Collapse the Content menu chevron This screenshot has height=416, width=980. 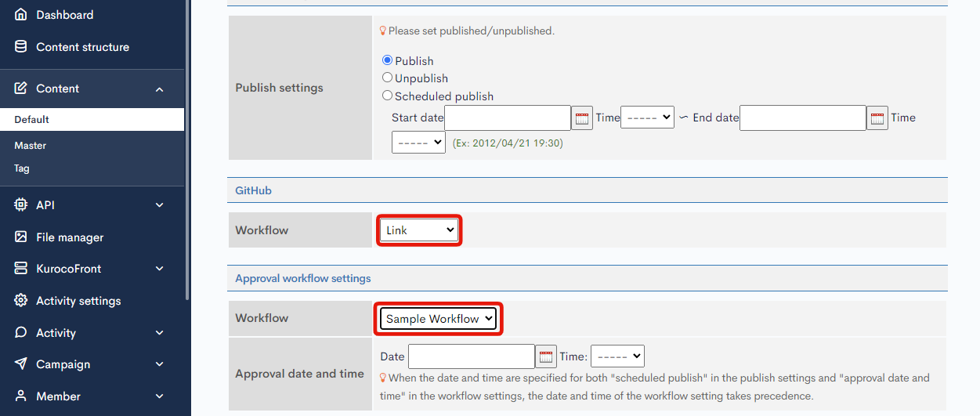pyautogui.click(x=160, y=89)
